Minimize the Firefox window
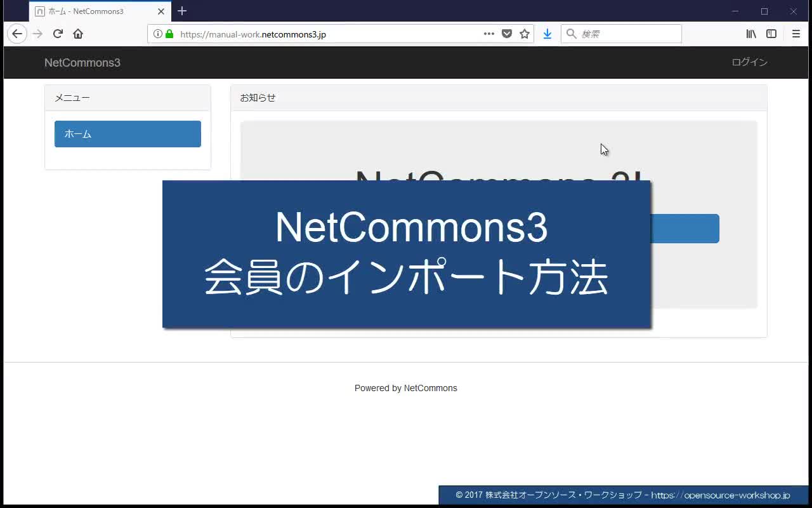This screenshot has width=812, height=508. [x=736, y=11]
